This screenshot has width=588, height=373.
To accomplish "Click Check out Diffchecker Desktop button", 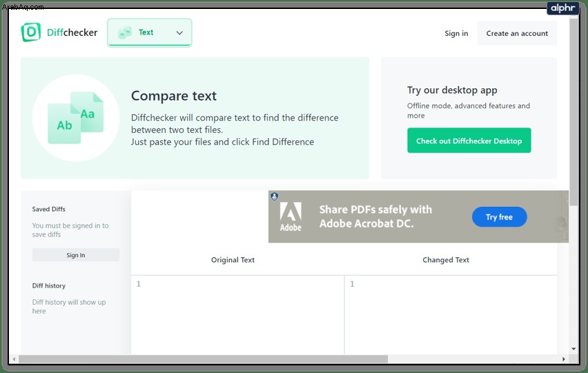I will (469, 141).
